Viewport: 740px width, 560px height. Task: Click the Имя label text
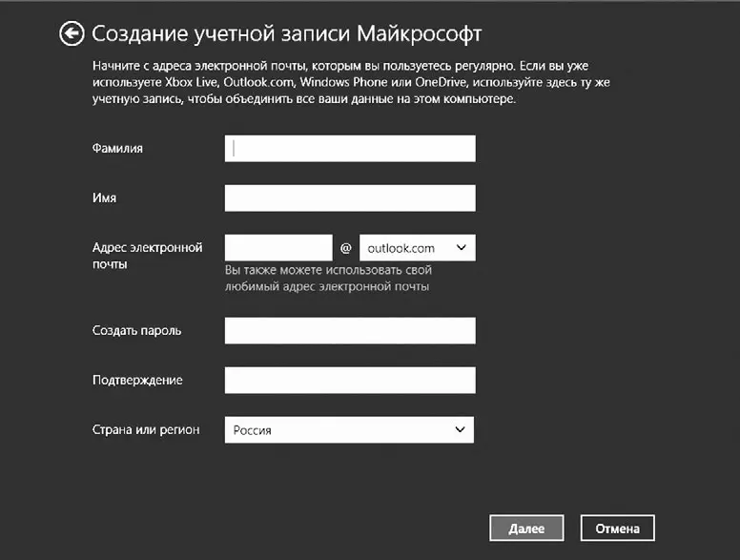[x=104, y=197]
